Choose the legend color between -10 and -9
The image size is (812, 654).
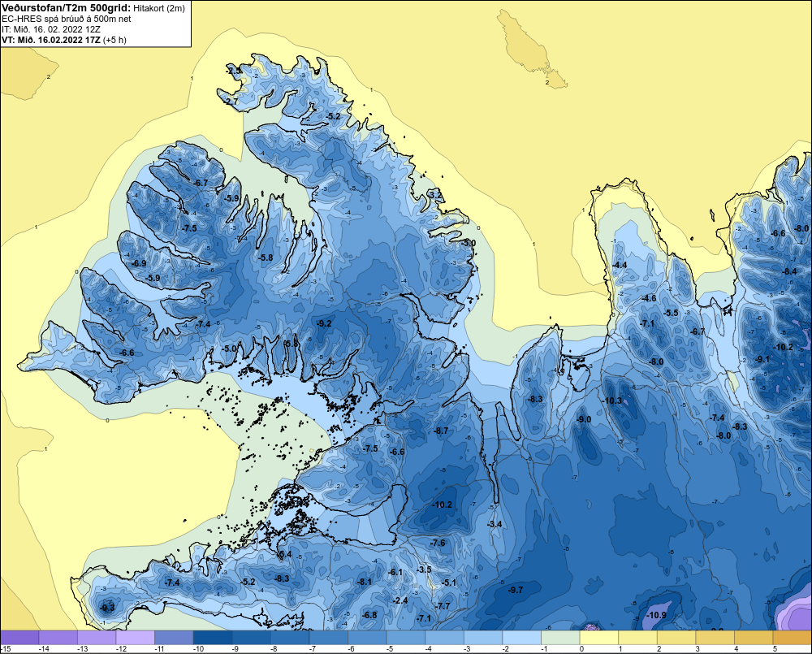(x=213, y=638)
